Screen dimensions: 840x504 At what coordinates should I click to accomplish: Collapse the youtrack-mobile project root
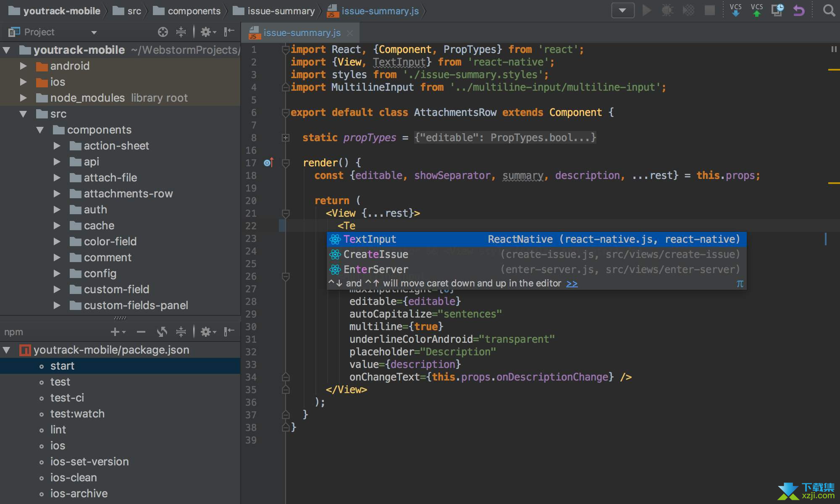[7, 50]
